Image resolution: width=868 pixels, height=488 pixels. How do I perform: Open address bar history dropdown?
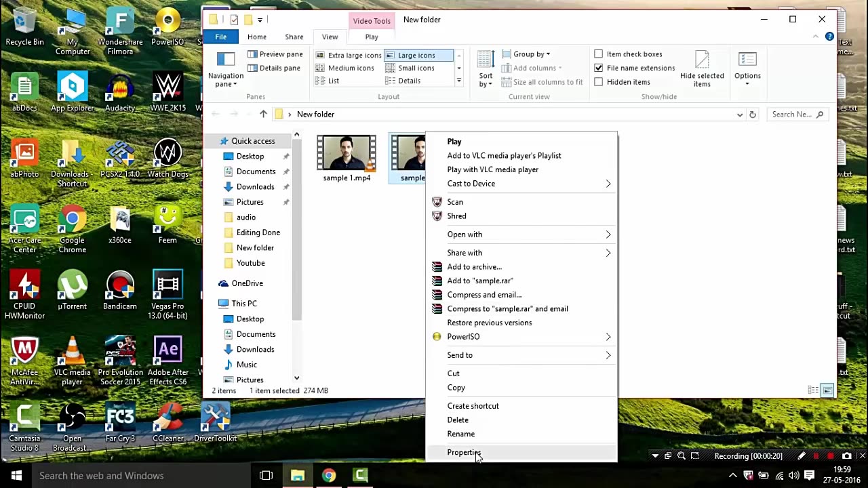(739, 115)
